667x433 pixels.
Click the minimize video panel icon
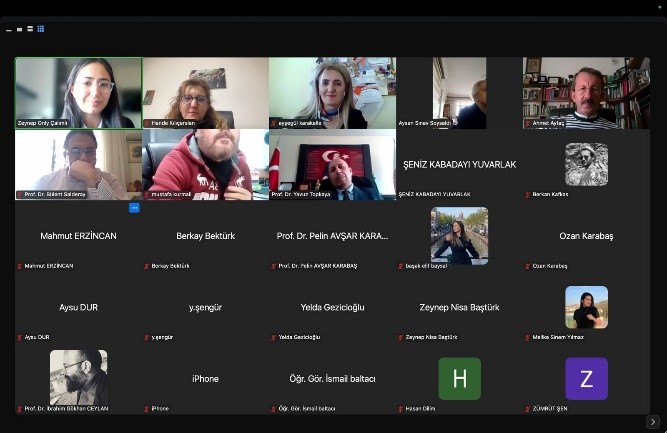9,30
